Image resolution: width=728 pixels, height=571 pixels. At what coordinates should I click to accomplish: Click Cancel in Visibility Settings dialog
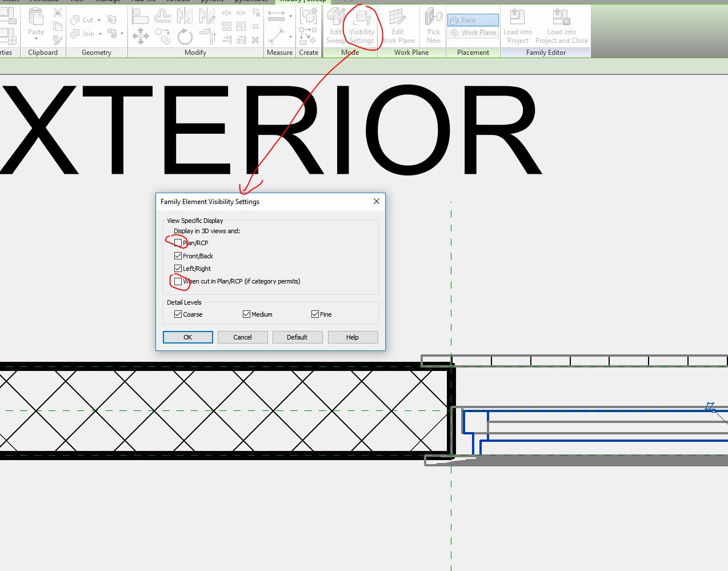click(x=243, y=337)
